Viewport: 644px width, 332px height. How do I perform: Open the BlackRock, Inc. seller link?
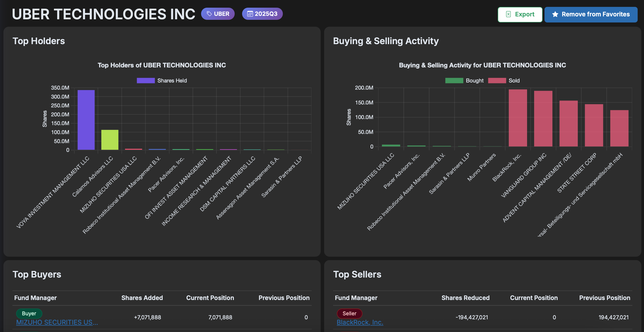pos(360,322)
